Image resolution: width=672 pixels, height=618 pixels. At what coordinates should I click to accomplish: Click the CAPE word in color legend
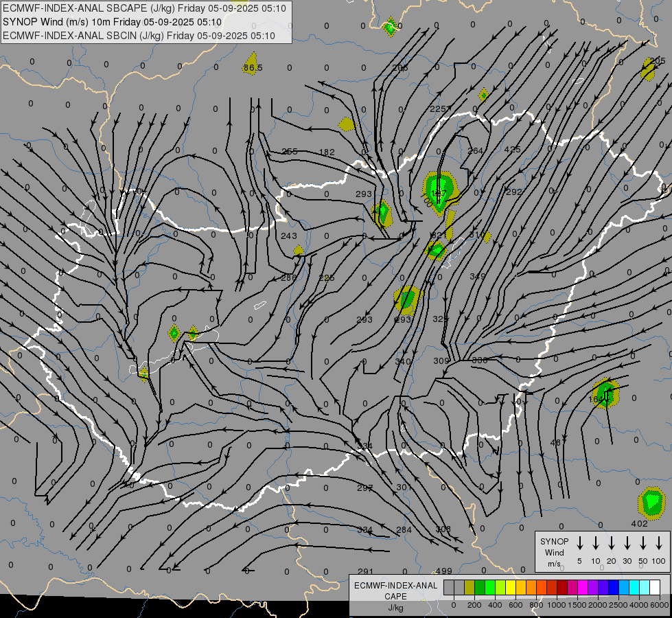[395, 596]
